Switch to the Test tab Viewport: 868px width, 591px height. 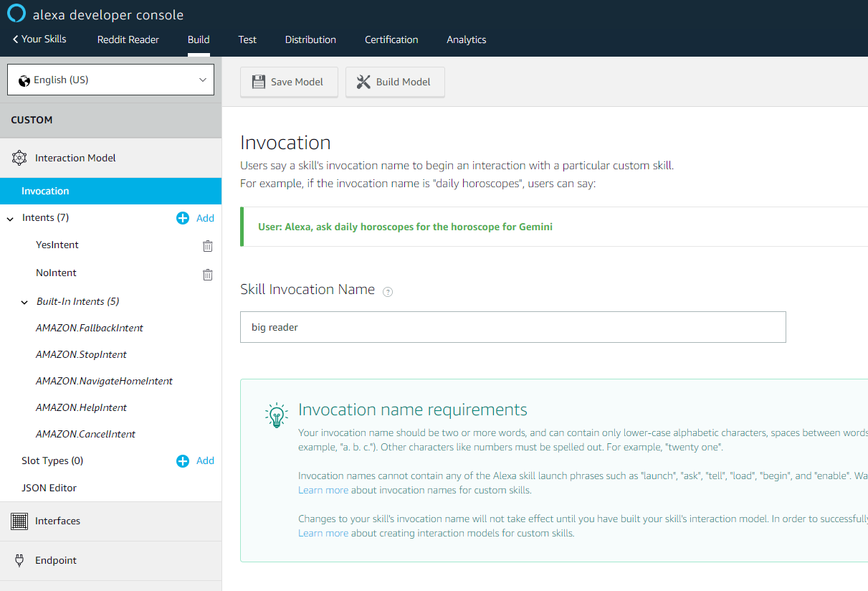pyautogui.click(x=247, y=39)
